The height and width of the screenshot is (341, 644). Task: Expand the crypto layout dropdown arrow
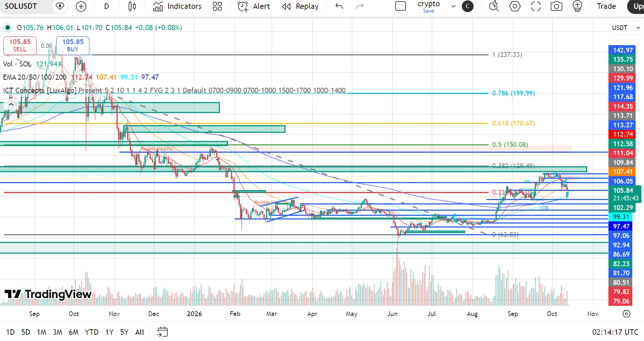[453, 6]
